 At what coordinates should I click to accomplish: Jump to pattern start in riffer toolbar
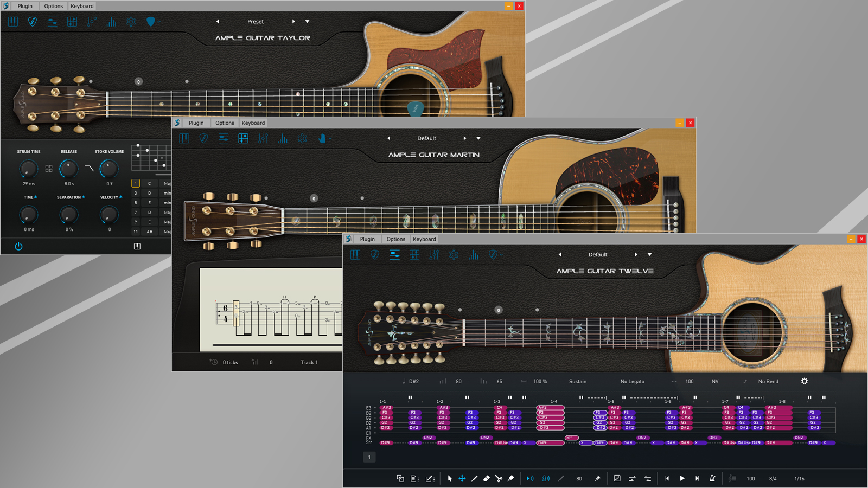click(667, 479)
